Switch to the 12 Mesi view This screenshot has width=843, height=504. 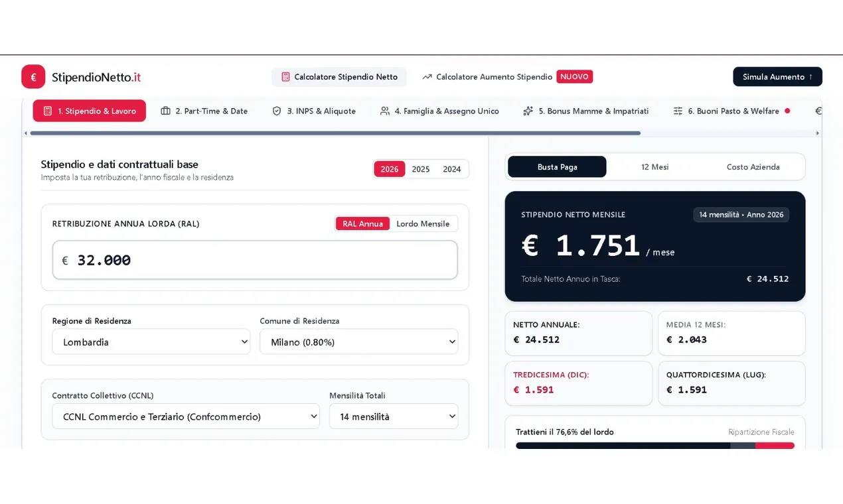click(655, 167)
